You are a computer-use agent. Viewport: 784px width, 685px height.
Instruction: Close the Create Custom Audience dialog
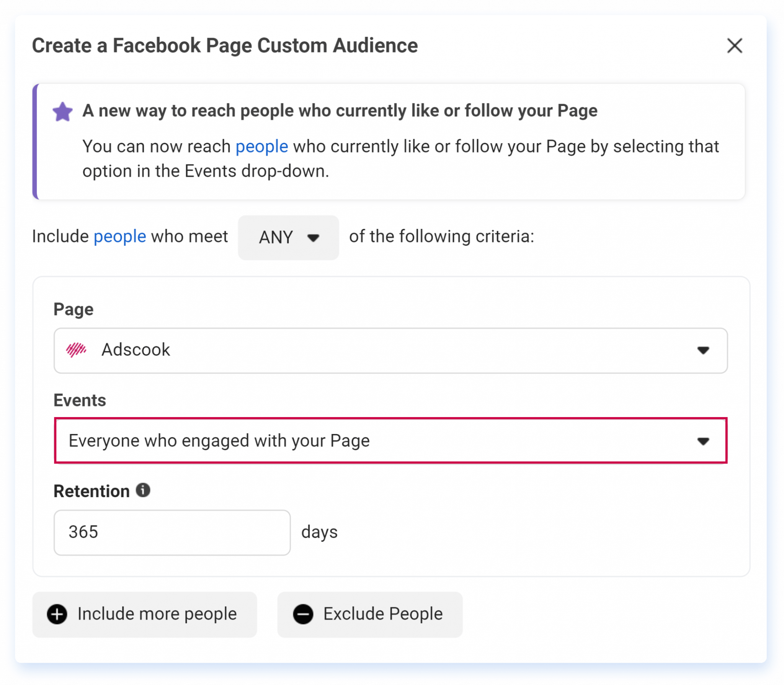[x=734, y=46]
